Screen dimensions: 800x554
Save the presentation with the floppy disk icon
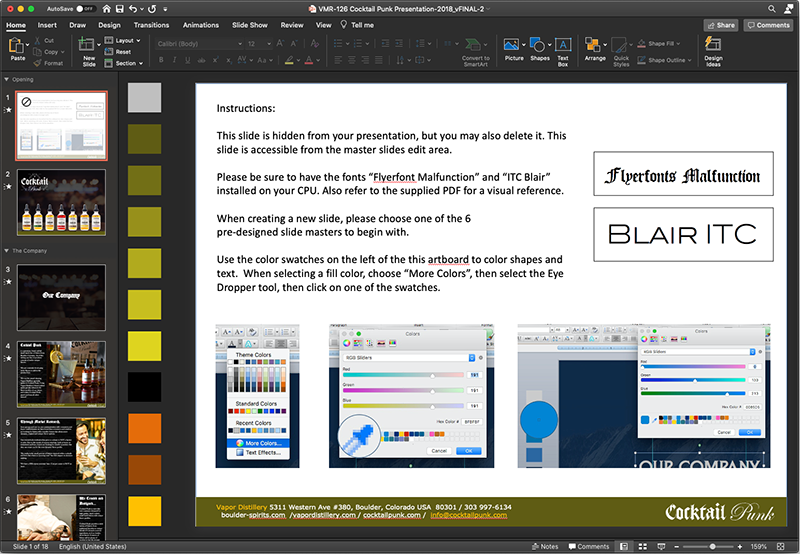click(120, 9)
